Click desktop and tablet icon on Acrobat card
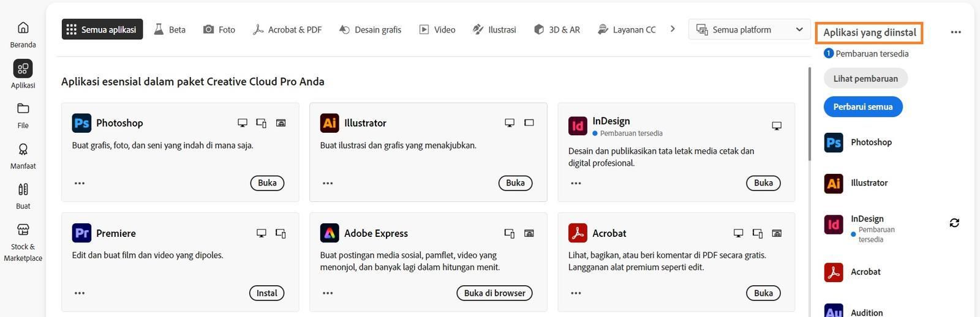The image size is (980, 317). click(758, 233)
